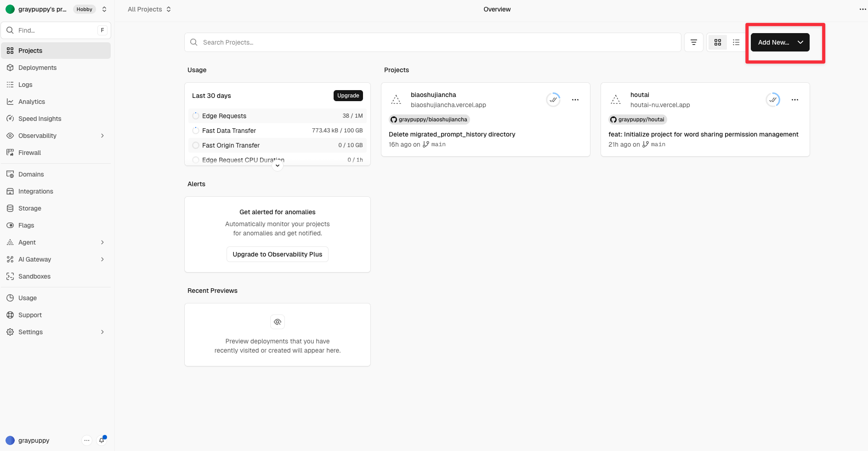The height and width of the screenshot is (451, 868).
Task: Click the Upgrade button in Usage
Action: [x=348, y=96]
